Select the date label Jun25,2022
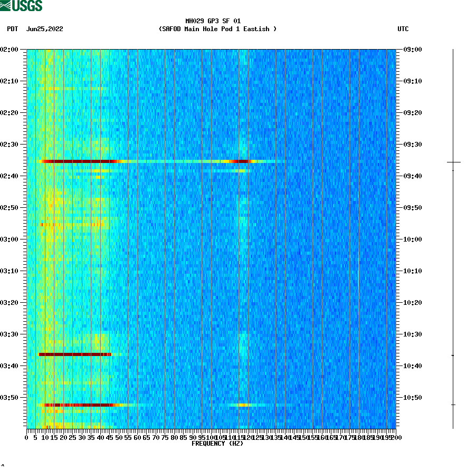 45,30
